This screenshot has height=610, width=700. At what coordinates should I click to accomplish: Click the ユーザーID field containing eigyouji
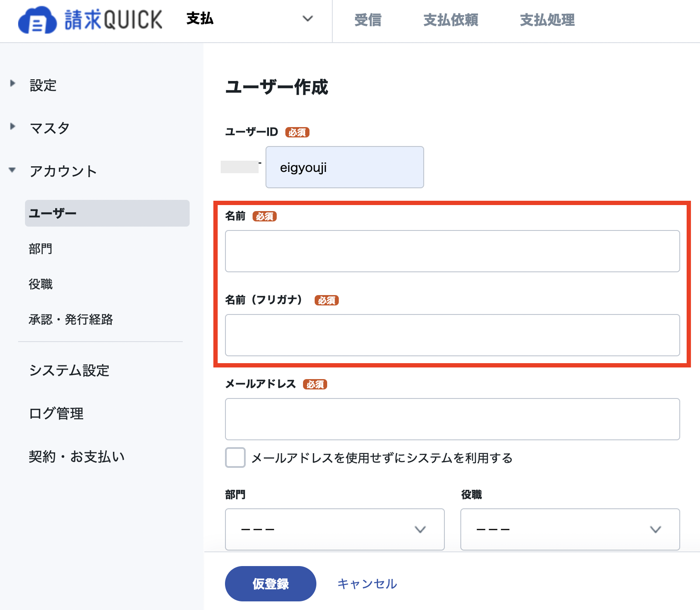[345, 167]
